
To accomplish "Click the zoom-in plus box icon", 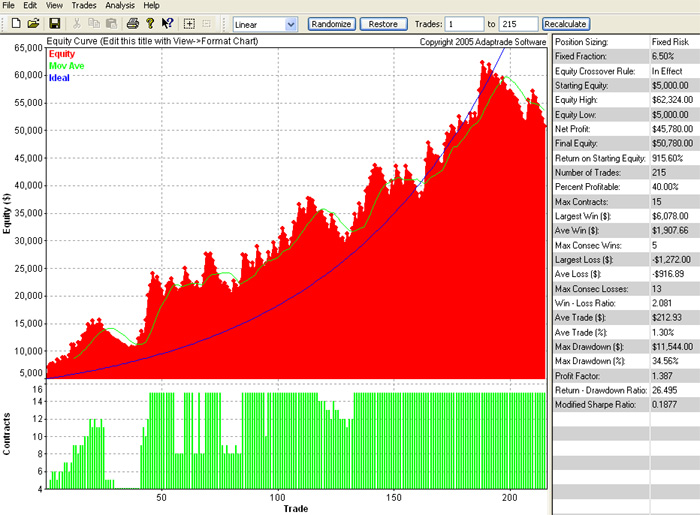I will [189, 23].
